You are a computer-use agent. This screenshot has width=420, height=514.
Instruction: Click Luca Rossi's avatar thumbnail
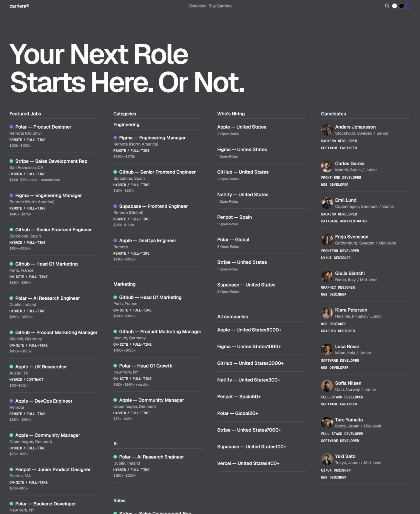(x=327, y=350)
